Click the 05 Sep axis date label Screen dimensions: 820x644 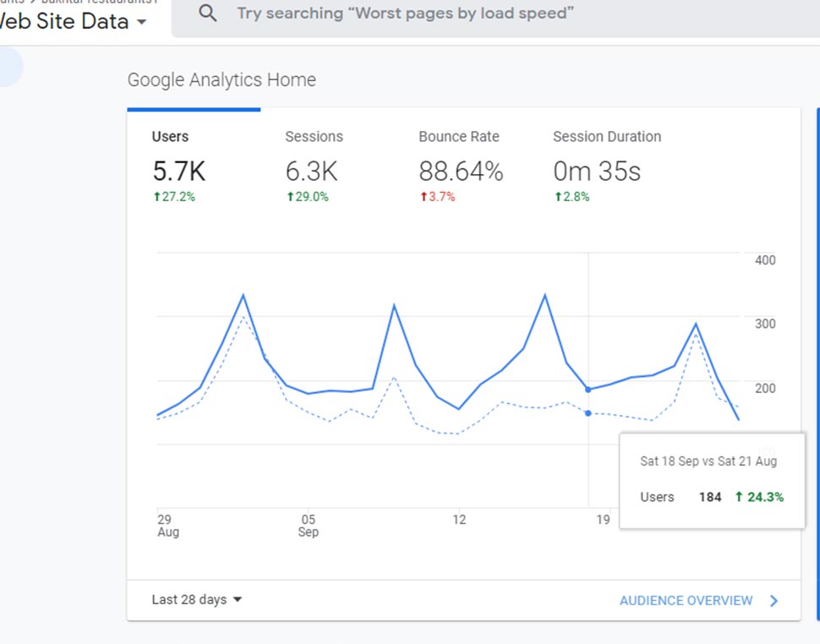308,526
